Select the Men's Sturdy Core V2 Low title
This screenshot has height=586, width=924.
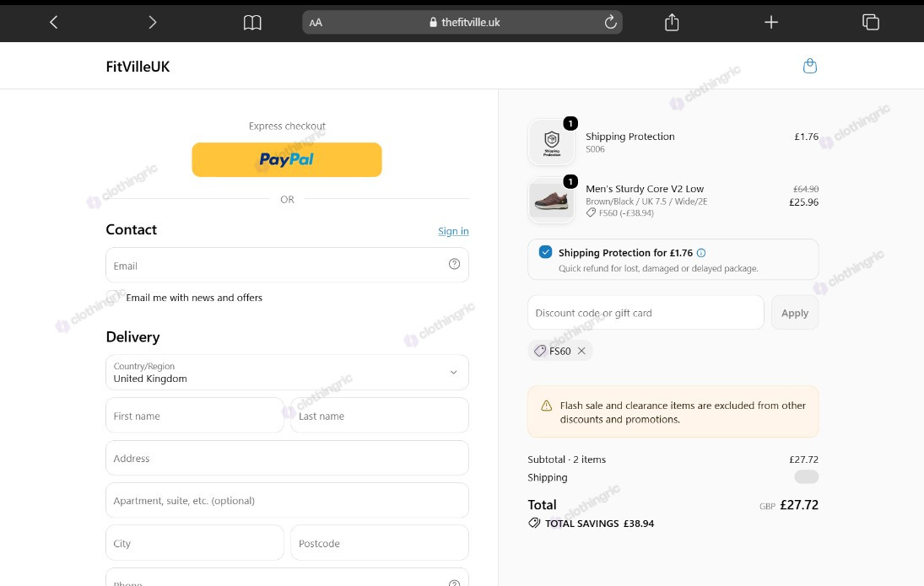pos(645,189)
